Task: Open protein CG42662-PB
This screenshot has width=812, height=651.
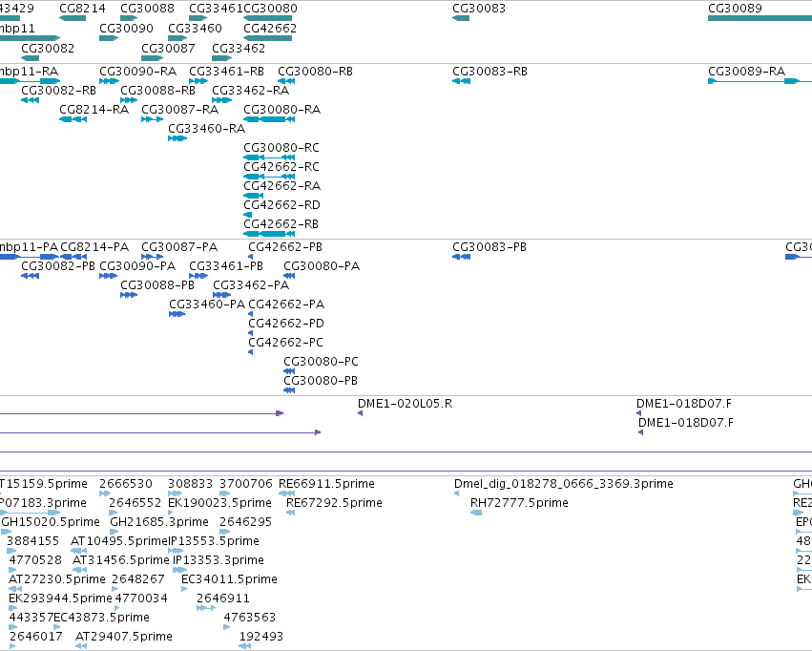Action: click(285, 247)
